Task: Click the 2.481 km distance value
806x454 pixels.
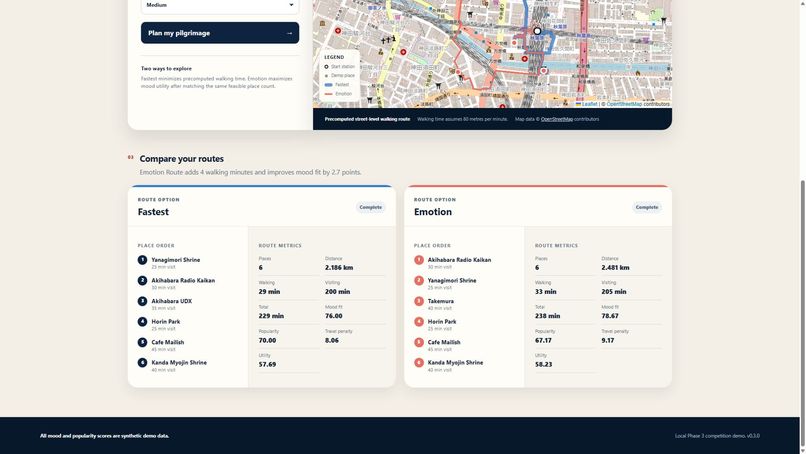Action: pos(615,268)
